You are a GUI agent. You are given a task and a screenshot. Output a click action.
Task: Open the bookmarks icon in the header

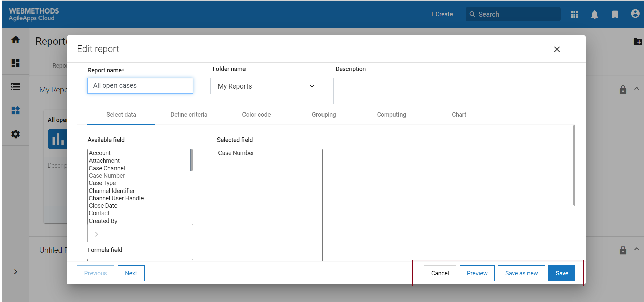tap(615, 15)
